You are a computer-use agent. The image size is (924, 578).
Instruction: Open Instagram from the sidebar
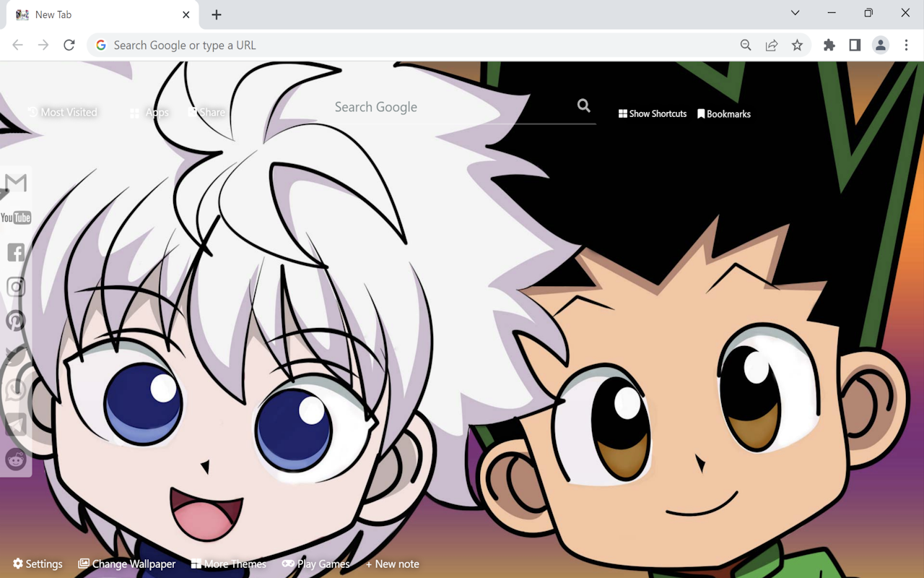coord(14,287)
